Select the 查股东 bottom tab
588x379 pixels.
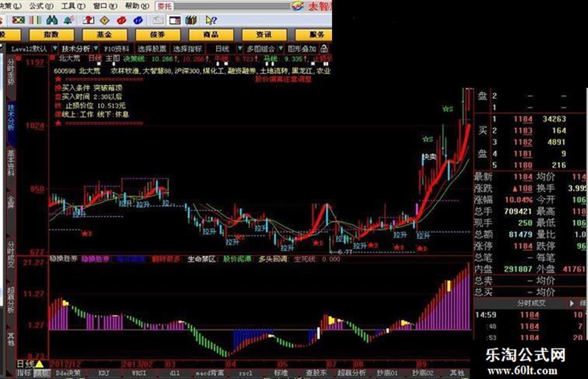click(317, 373)
